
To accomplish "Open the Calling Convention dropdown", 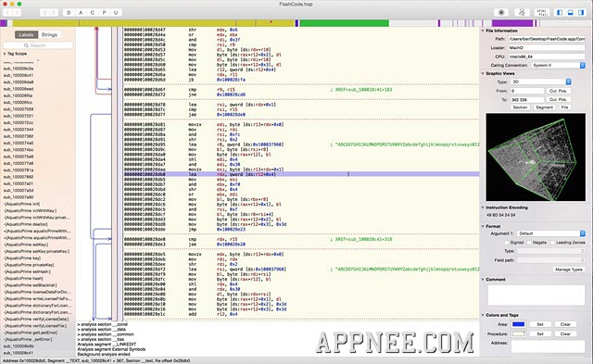I will coord(558,66).
